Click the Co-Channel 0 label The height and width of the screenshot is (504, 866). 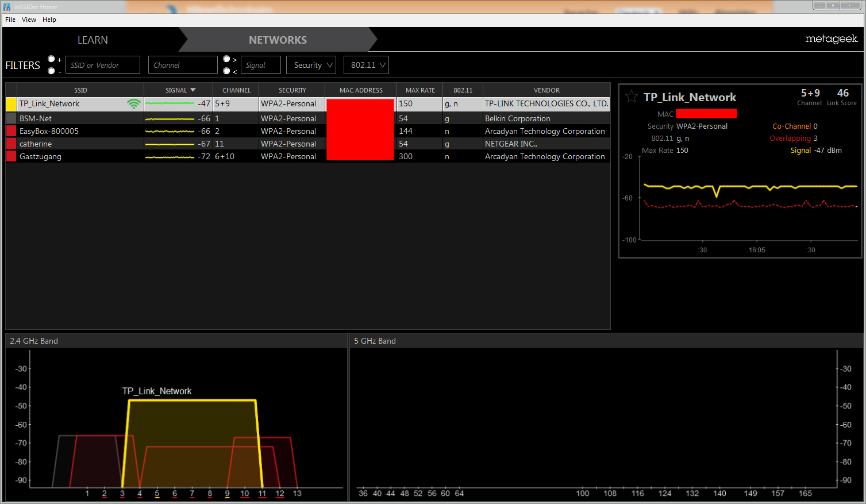coord(795,126)
